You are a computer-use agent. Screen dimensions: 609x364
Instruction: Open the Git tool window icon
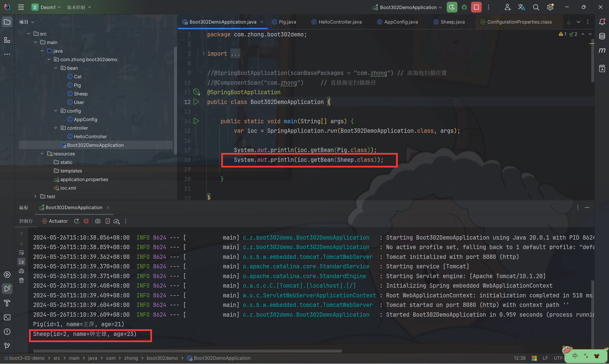pos(7,346)
